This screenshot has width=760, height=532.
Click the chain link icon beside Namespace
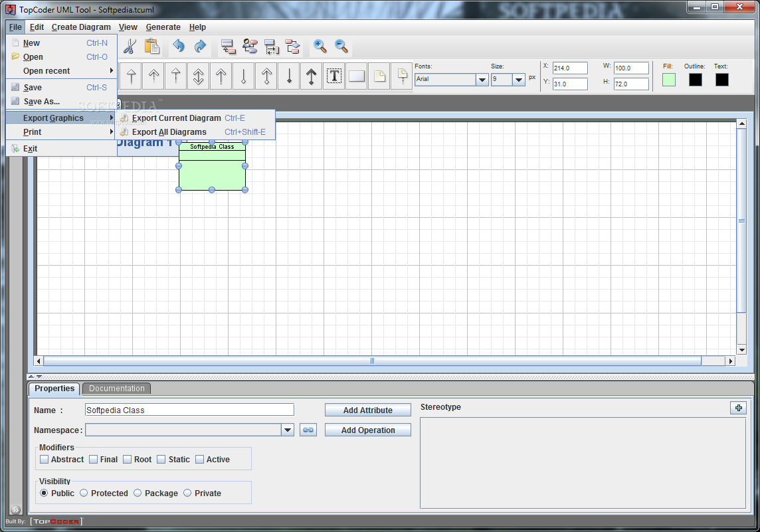point(308,430)
